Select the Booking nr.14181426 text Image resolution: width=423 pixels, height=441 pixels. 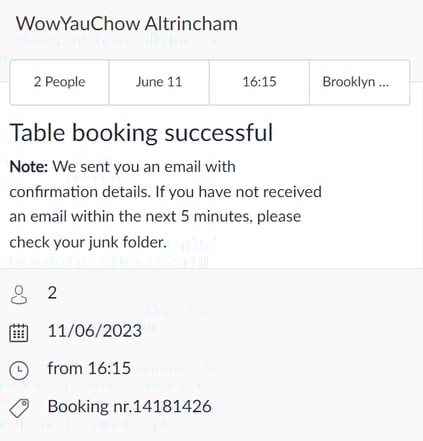point(130,407)
